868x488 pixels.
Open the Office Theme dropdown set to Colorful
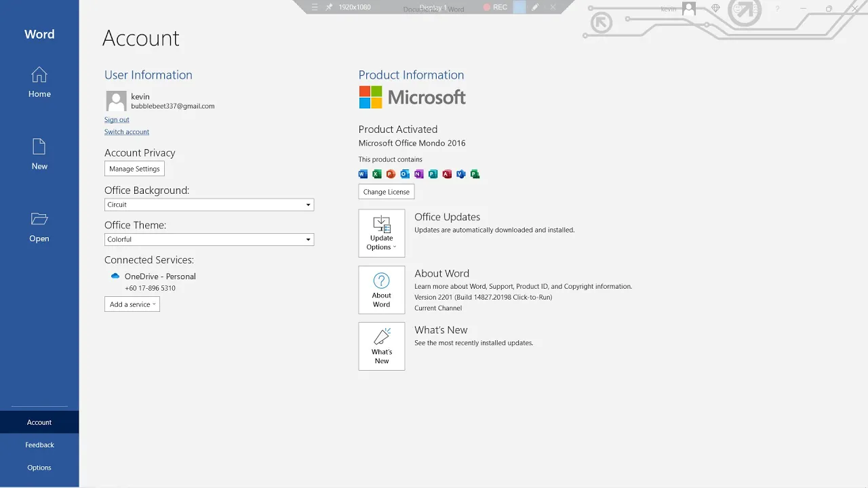click(x=209, y=239)
